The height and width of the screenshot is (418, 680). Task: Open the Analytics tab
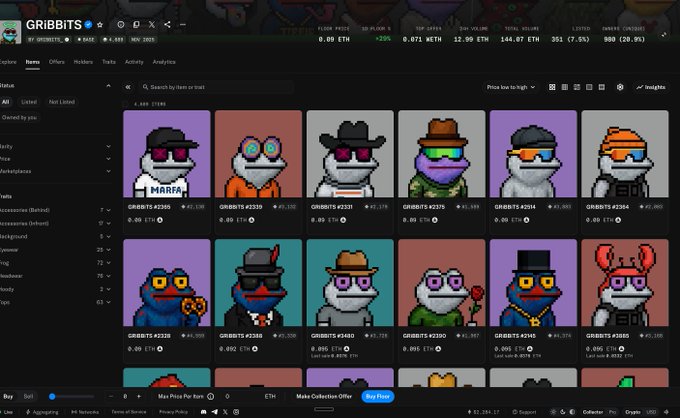[x=164, y=62]
